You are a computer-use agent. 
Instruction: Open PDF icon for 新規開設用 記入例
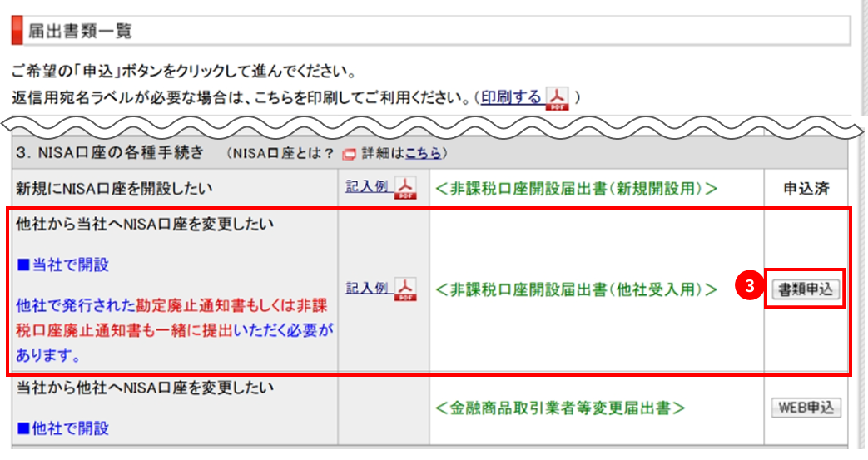coord(404,187)
